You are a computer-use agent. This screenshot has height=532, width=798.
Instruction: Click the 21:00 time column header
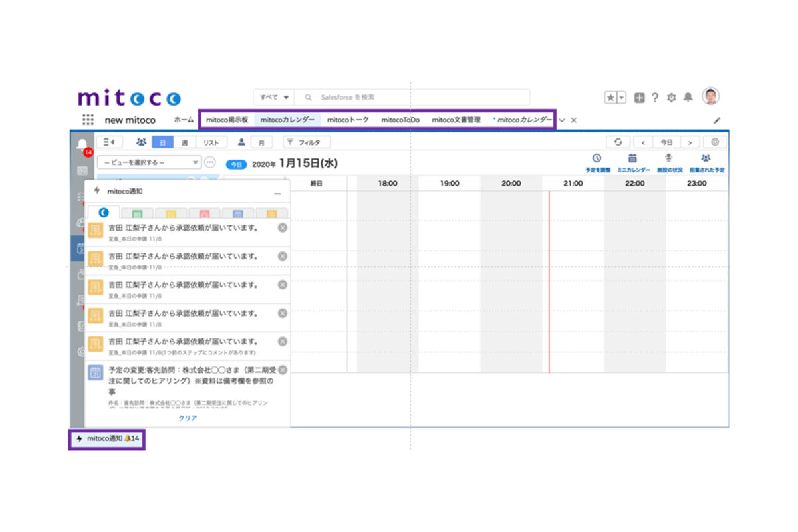click(573, 183)
